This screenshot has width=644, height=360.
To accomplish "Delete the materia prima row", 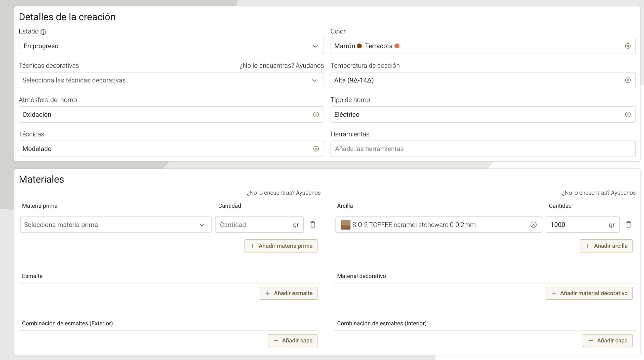I will (313, 225).
